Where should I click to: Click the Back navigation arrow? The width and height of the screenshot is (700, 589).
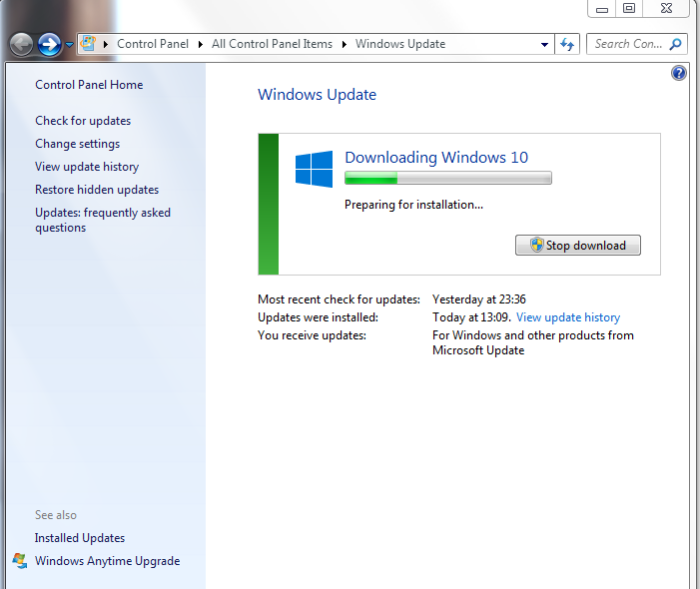tap(21, 44)
